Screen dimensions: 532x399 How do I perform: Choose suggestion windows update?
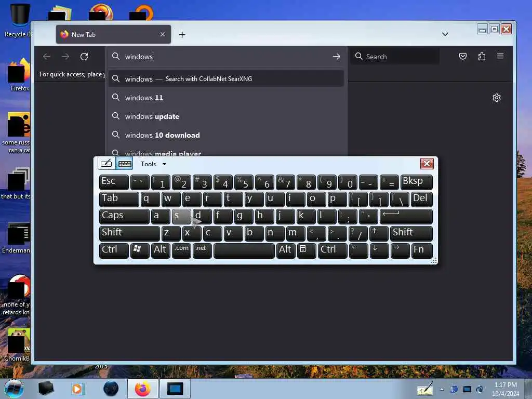point(227,116)
